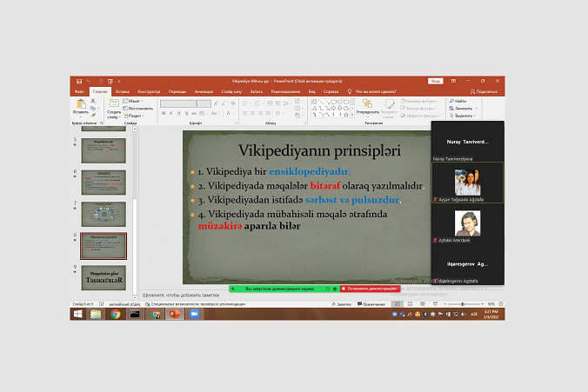Click the Clear formatting icon in font group
The width and height of the screenshot is (588, 392).
233,103
